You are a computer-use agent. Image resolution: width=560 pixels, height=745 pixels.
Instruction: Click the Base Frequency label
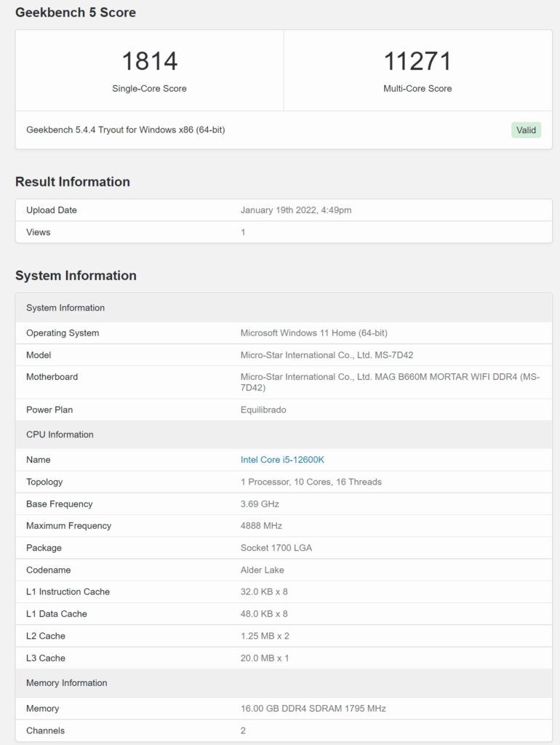(x=60, y=503)
